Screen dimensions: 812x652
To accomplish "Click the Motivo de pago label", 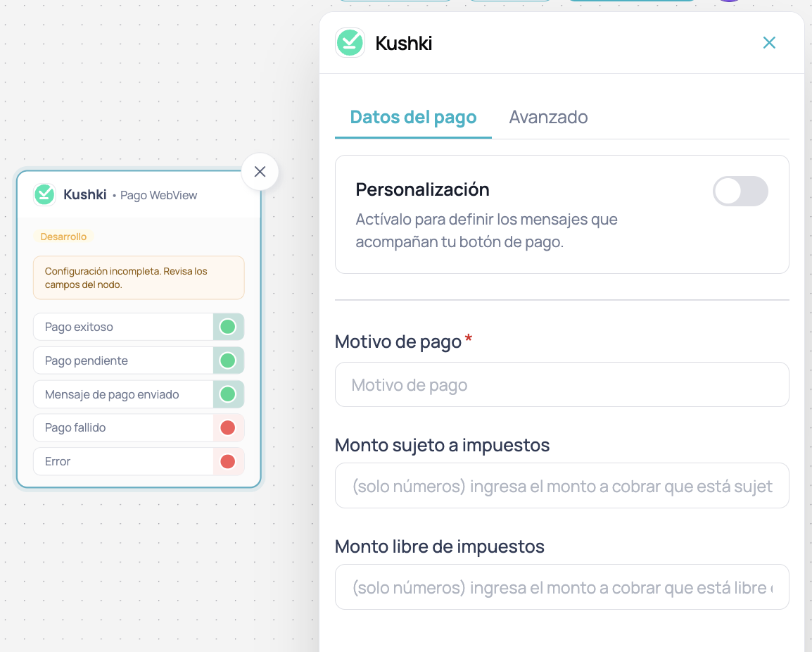I will click(398, 342).
